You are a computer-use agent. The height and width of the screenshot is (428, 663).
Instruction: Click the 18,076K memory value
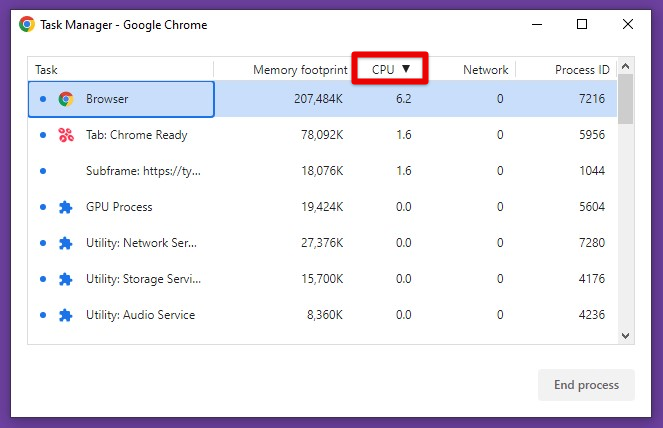coord(322,171)
